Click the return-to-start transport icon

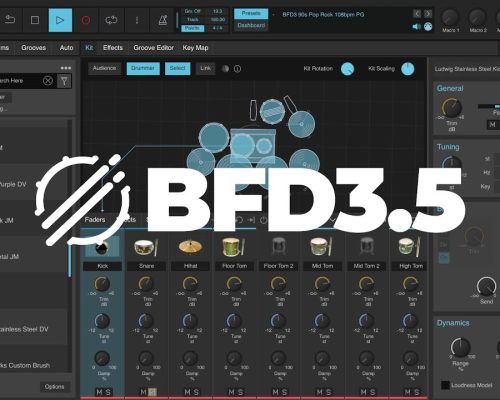(10, 20)
